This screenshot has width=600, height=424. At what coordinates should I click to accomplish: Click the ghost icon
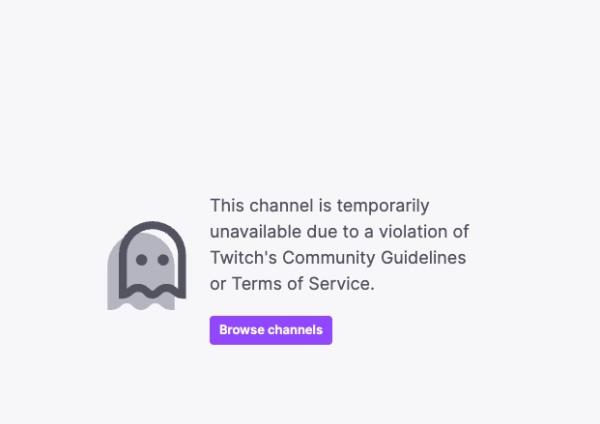pos(147,265)
